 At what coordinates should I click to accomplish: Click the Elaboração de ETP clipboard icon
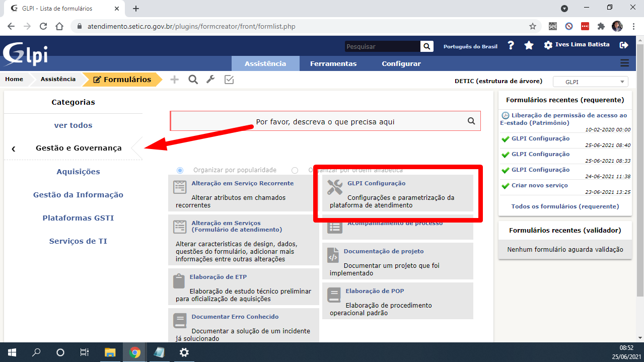[x=179, y=281]
